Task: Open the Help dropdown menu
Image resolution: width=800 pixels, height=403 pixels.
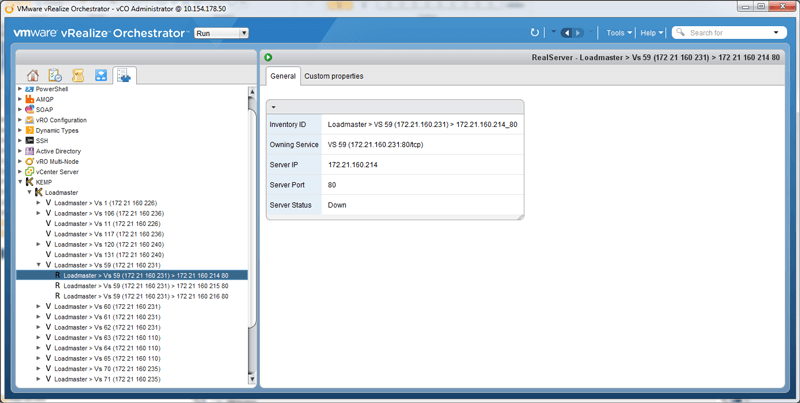Action: [x=652, y=33]
